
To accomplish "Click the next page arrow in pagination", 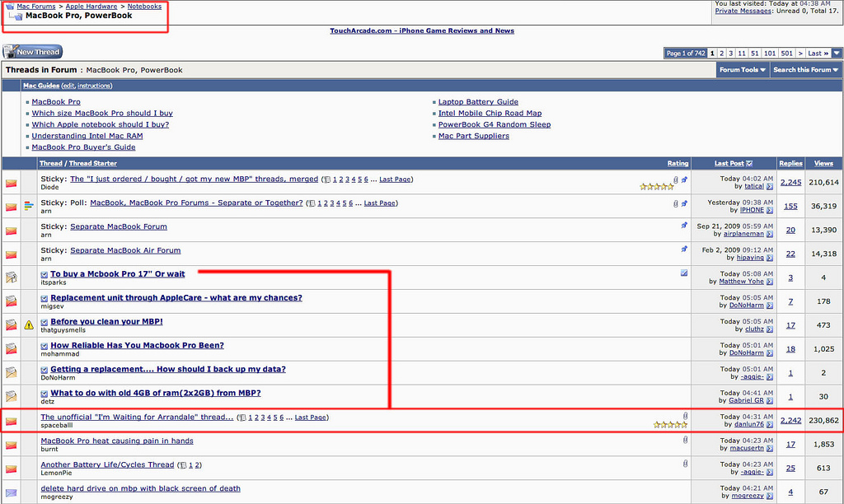I will tap(800, 54).
